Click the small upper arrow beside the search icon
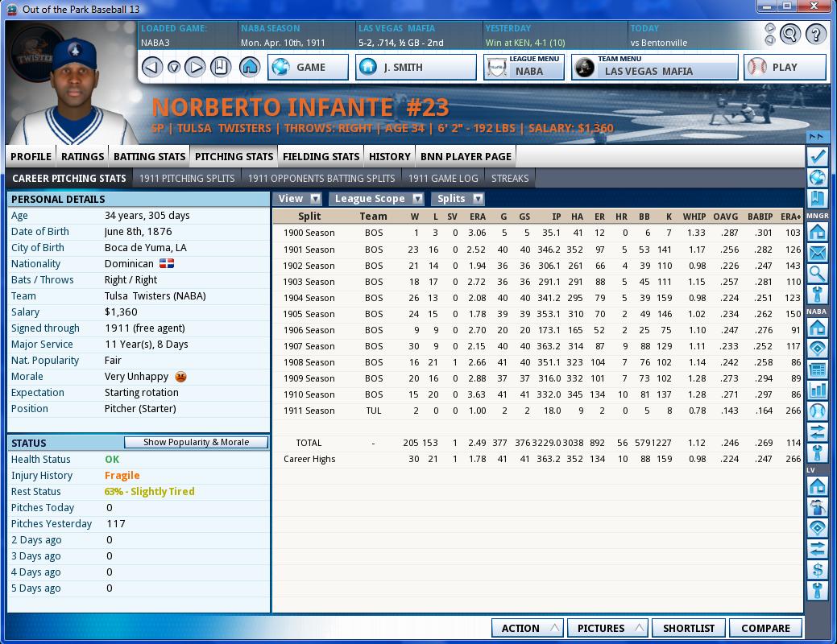Viewport: 837px width, 644px height. click(770, 27)
